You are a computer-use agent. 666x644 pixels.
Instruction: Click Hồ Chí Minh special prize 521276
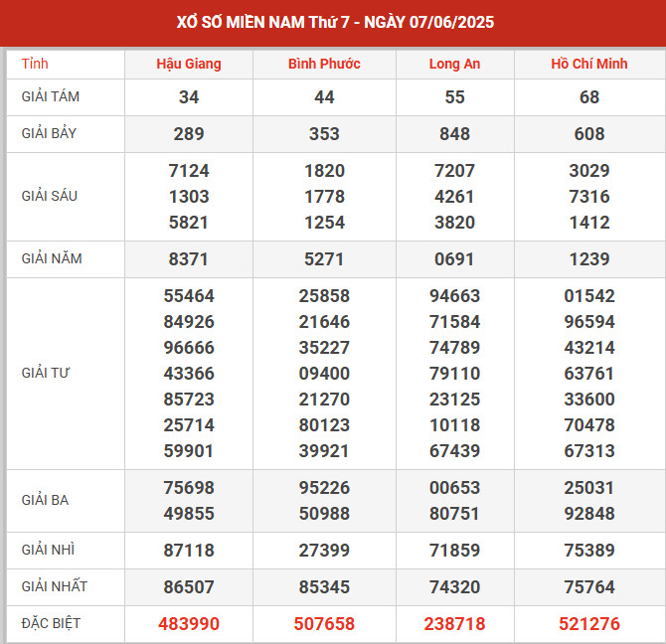(589, 623)
